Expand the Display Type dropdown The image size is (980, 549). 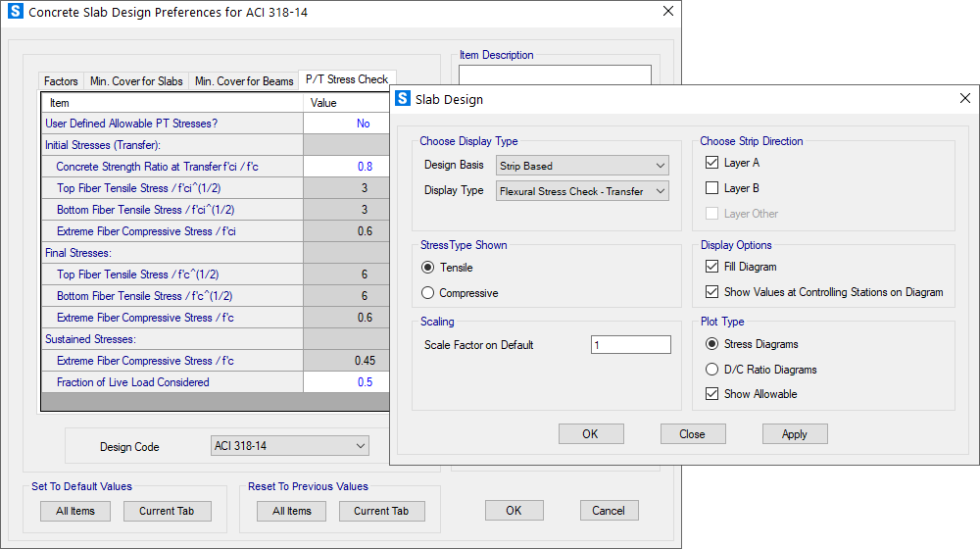[583, 191]
